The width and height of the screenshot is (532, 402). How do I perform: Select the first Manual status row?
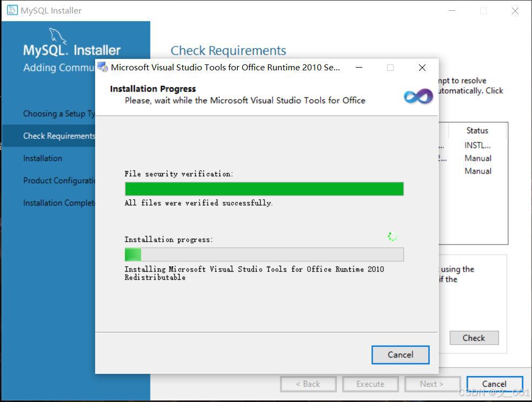(478, 158)
